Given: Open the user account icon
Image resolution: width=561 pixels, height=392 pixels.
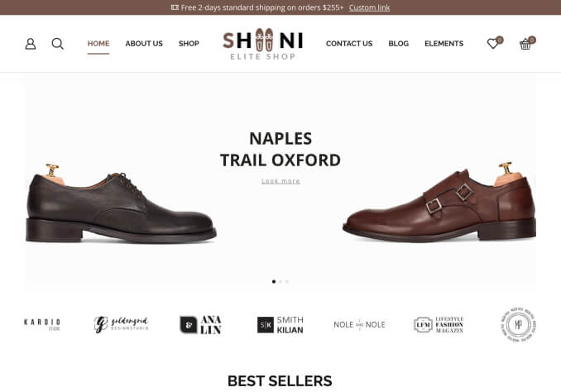Looking at the screenshot, I should (31, 44).
